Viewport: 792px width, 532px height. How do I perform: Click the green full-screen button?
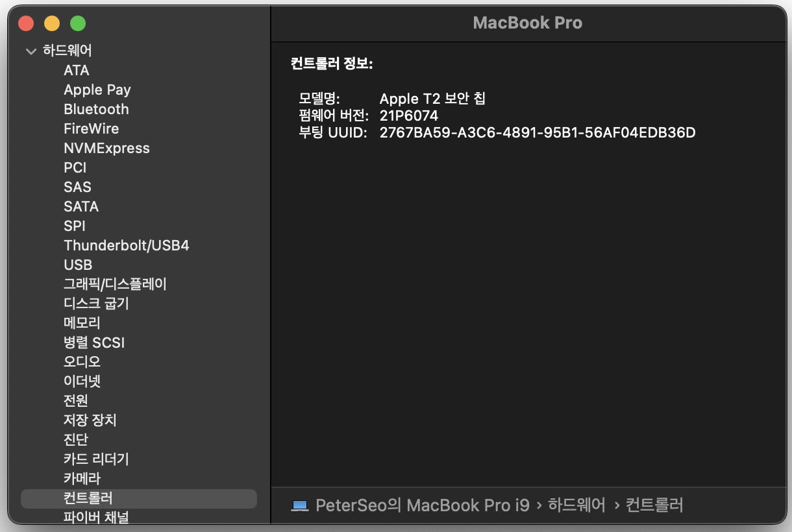(x=78, y=23)
